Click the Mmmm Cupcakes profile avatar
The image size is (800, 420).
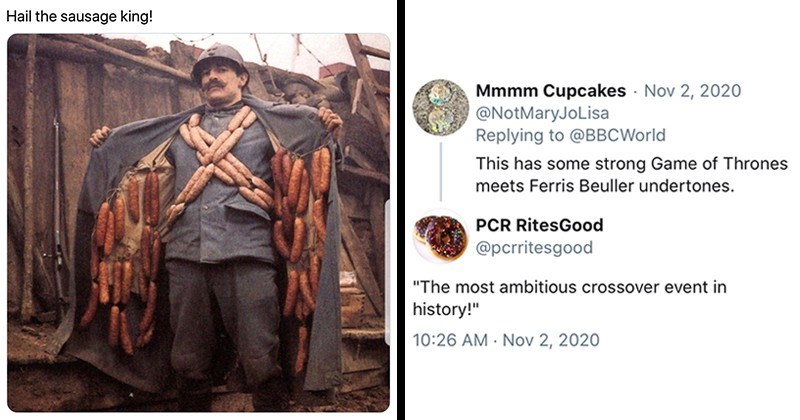(x=440, y=107)
